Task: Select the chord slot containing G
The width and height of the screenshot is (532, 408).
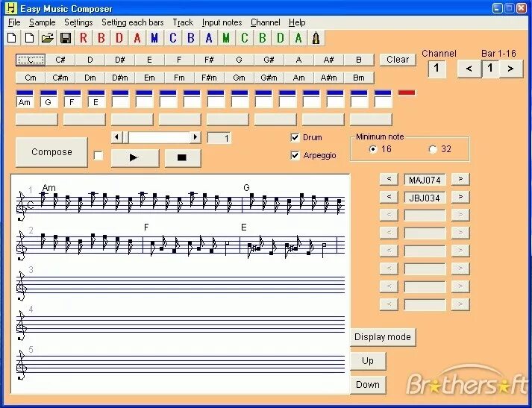Action: 48,102
